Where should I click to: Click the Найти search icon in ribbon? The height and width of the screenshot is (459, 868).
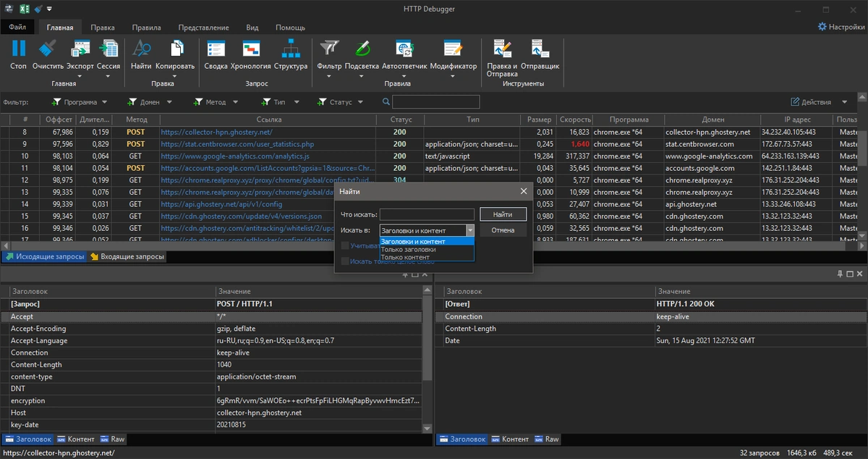[x=141, y=49]
